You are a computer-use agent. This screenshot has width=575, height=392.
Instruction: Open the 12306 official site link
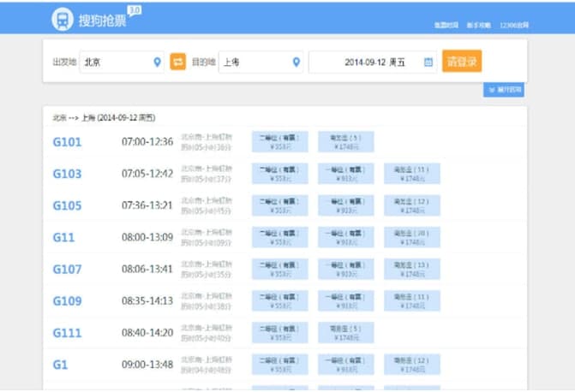[x=514, y=25]
